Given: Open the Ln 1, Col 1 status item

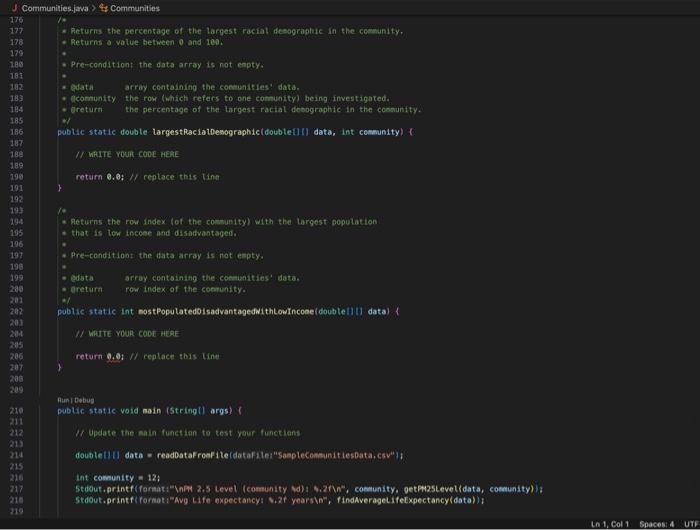Looking at the screenshot, I should [610, 524].
